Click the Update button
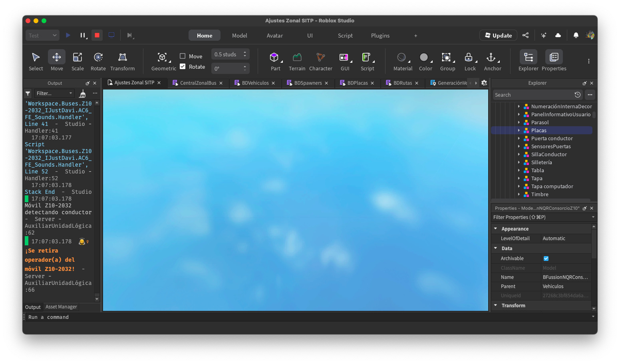The width and height of the screenshot is (620, 364). click(x=498, y=35)
